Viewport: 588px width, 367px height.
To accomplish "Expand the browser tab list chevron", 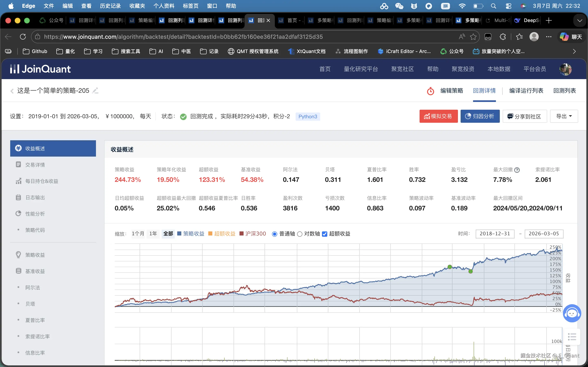I will click(580, 20).
